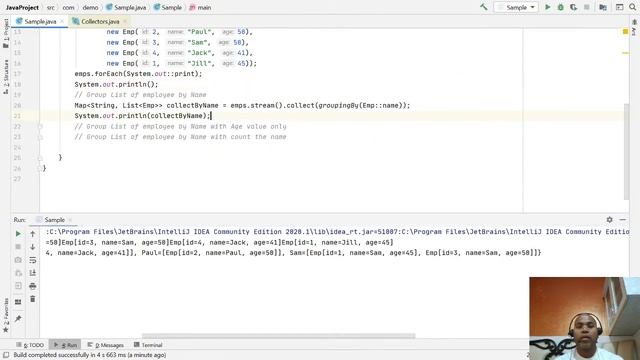Click the Sample.java breadcrumb in navigation bar
The image size is (640, 360).
[126, 7]
